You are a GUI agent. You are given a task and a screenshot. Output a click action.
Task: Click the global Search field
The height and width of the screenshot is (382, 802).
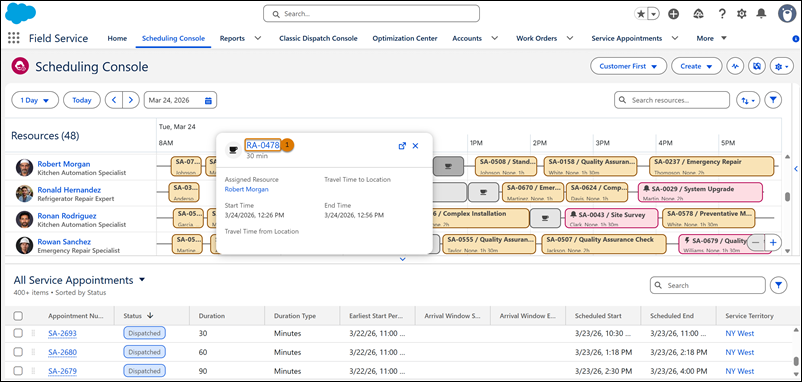371,14
